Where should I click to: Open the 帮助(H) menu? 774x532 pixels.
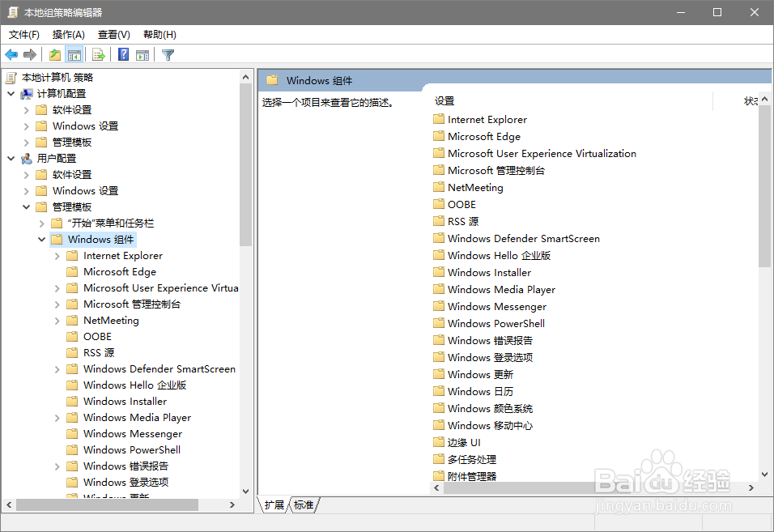(x=159, y=35)
